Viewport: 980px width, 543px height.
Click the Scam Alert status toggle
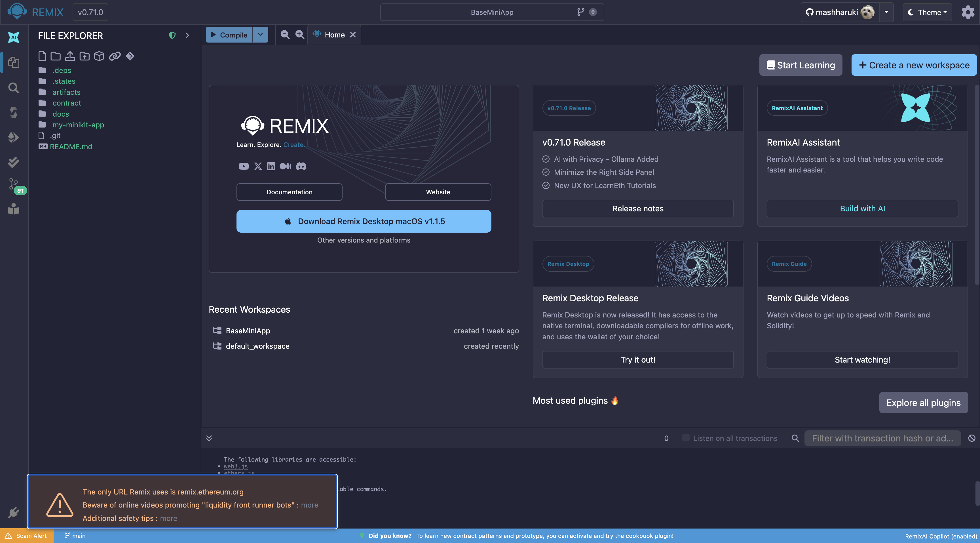tap(27, 535)
